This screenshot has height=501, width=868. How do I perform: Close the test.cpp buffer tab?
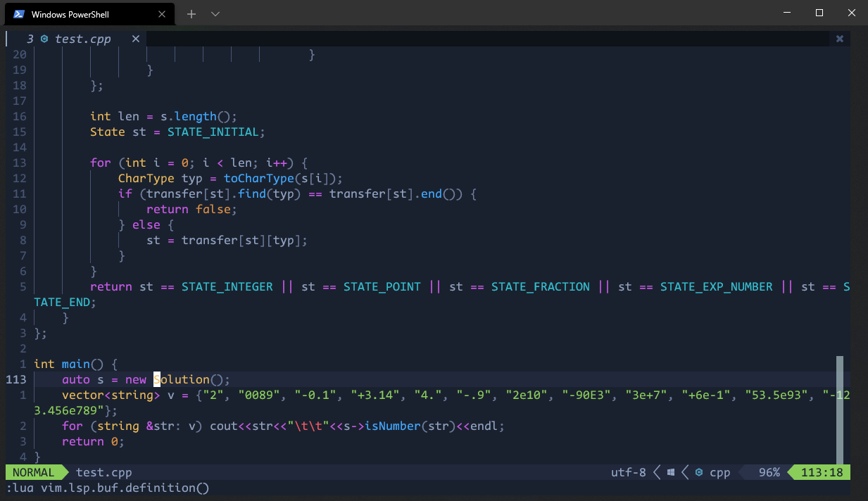136,39
